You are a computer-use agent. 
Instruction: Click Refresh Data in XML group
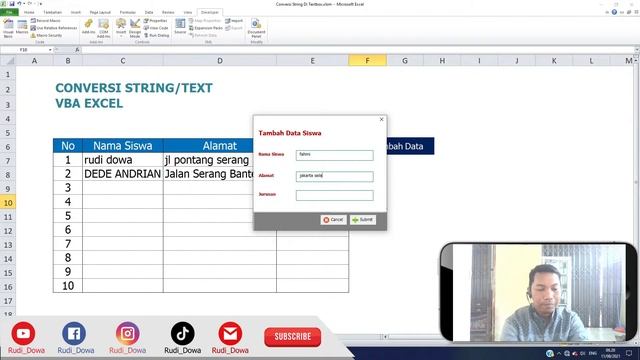[203, 36]
